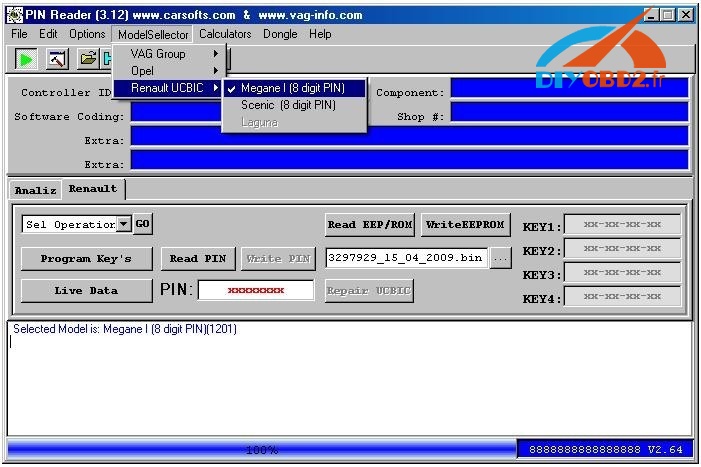
Task: Click the GO button
Action: click(143, 224)
